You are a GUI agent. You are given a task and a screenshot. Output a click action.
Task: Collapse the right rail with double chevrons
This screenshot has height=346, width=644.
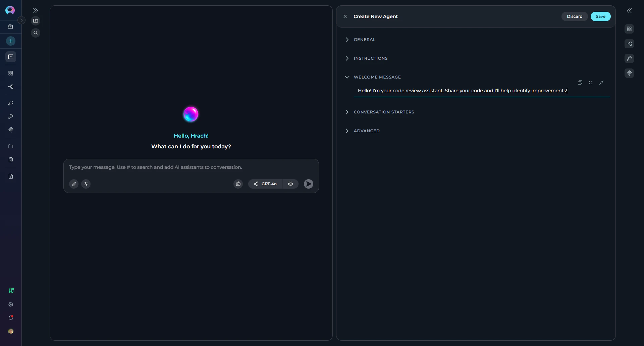click(x=629, y=11)
